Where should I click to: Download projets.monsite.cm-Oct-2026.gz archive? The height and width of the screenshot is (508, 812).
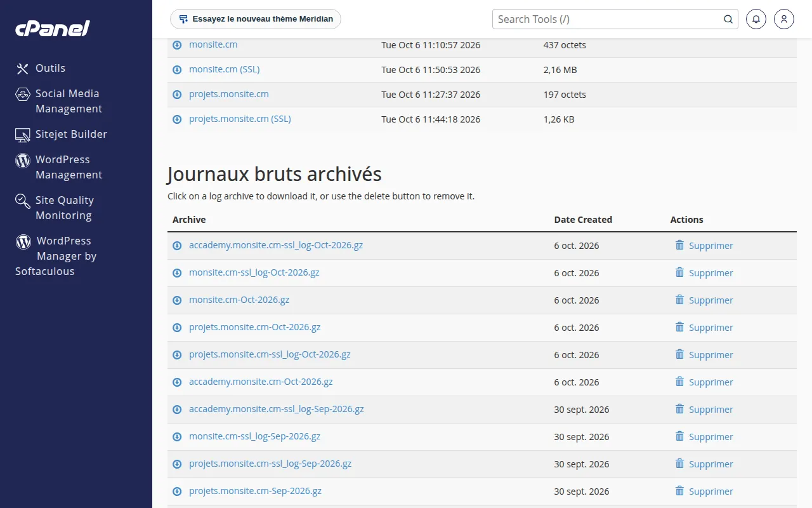pyautogui.click(x=255, y=327)
